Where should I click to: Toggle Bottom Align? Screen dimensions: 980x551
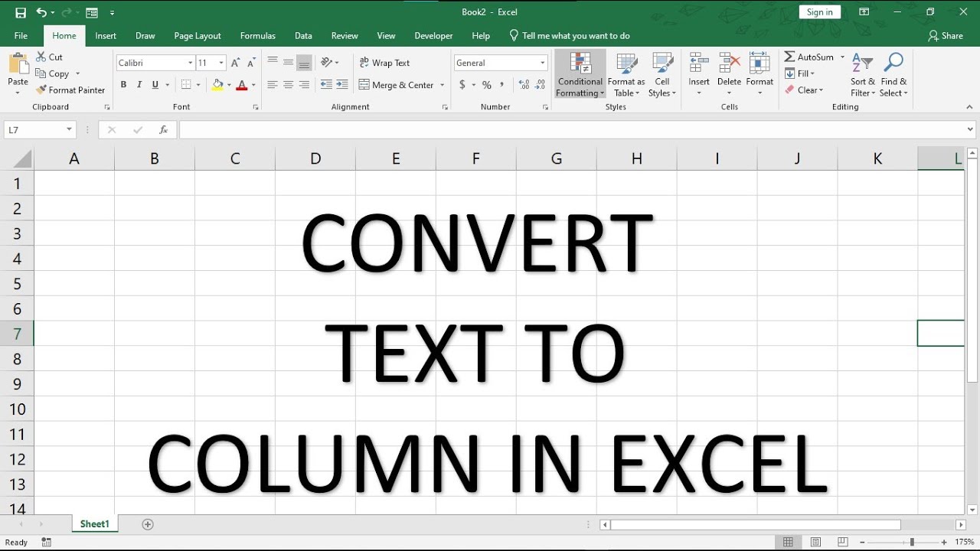[304, 63]
